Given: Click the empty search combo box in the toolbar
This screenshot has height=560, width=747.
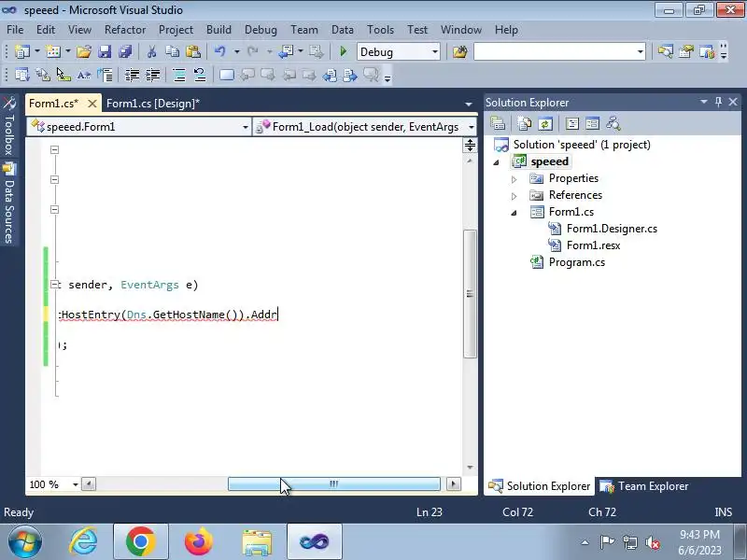Looking at the screenshot, I should click(559, 52).
